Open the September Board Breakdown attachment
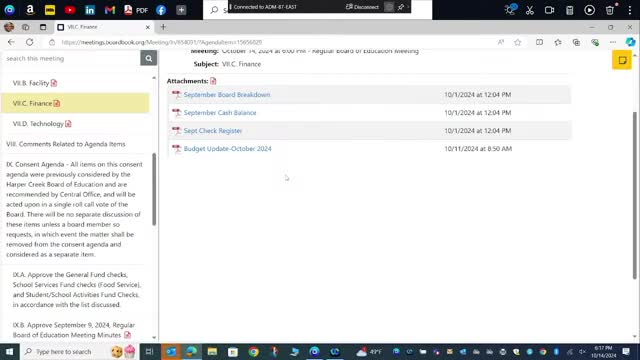Image resolution: width=640 pixels, height=360 pixels. [227, 95]
